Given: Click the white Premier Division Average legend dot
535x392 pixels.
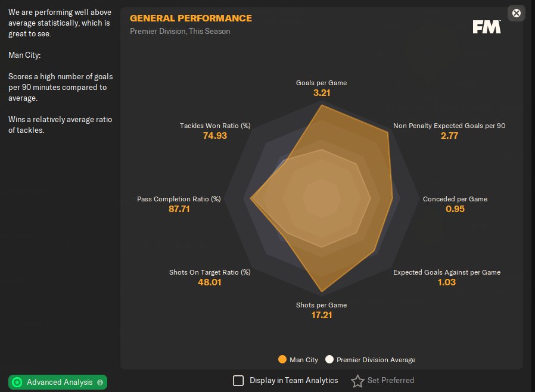Looking at the screenshot, I should click(x=329, y=360).
